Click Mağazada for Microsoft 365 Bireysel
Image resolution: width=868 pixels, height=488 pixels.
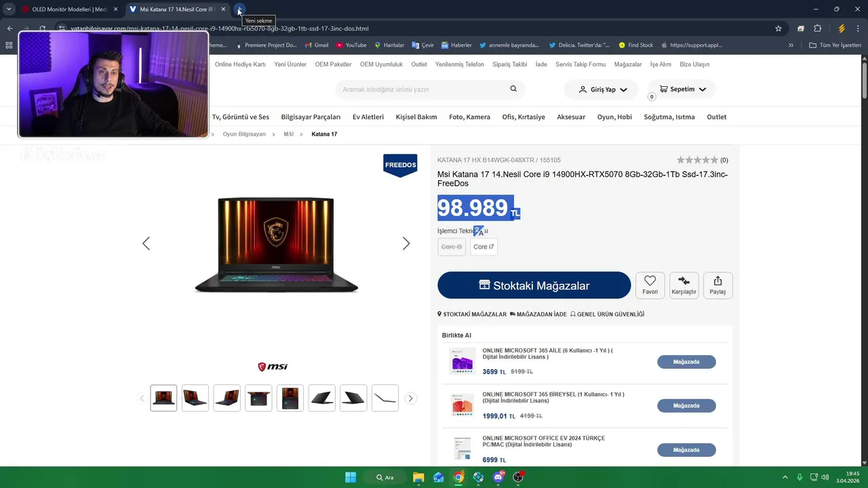(686, 406)
